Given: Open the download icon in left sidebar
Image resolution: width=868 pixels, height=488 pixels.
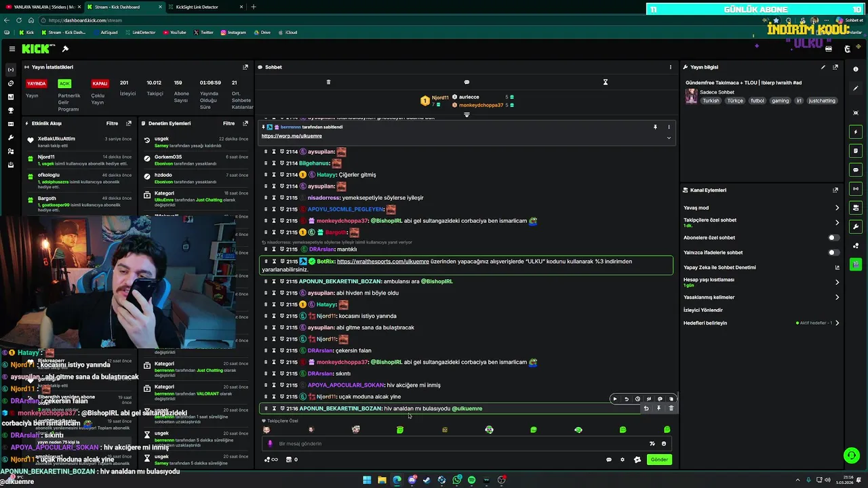Looking at the screenshot, I should click(x=10, y=165).
